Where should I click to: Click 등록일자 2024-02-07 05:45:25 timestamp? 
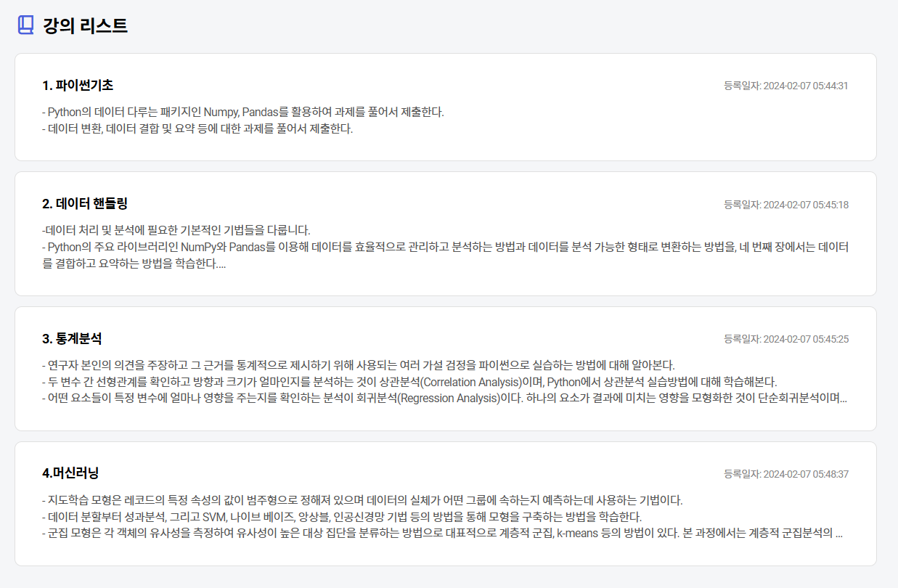[x=786, y=339]
